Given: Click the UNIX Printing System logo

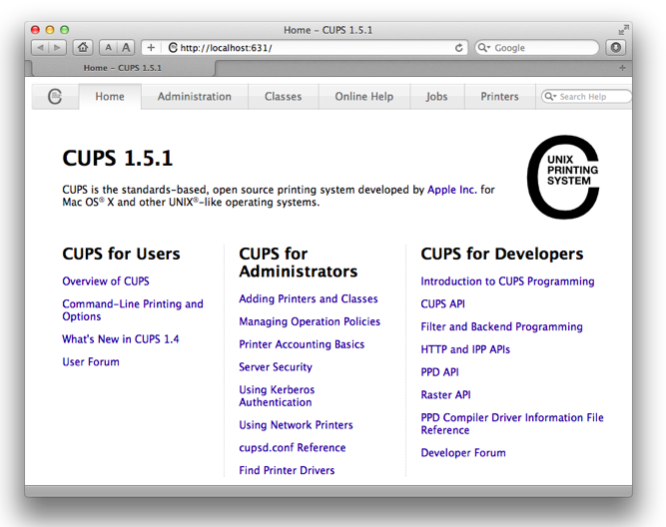Looking at the screenshot, I should 563,177.
